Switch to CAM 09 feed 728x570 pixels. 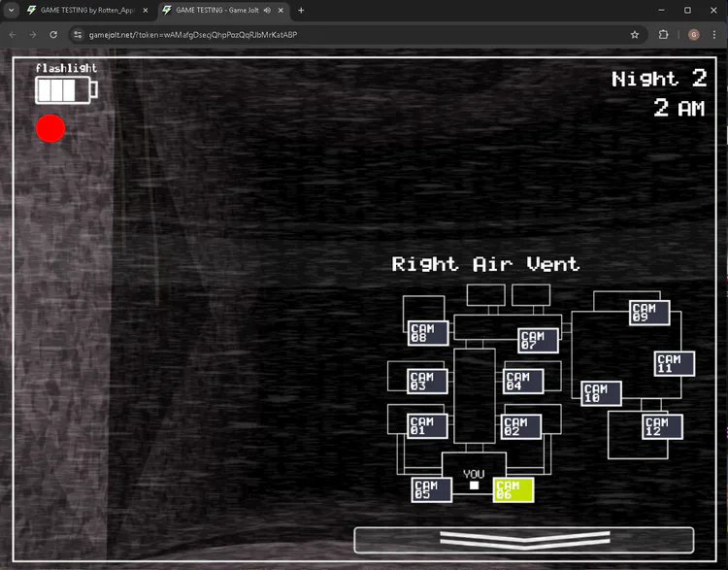click(x=649, y=313)
